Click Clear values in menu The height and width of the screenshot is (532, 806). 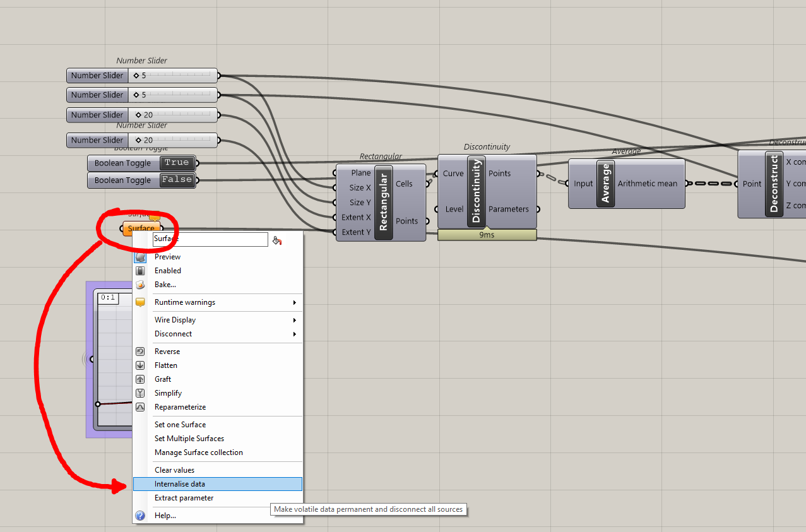[x=217, y=470]
